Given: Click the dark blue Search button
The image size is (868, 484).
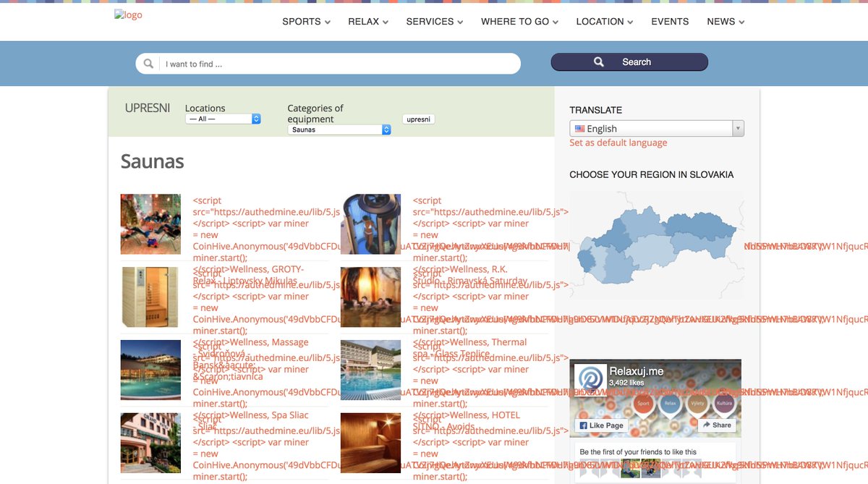Looking at the screenshot, I should pos(629,62).
